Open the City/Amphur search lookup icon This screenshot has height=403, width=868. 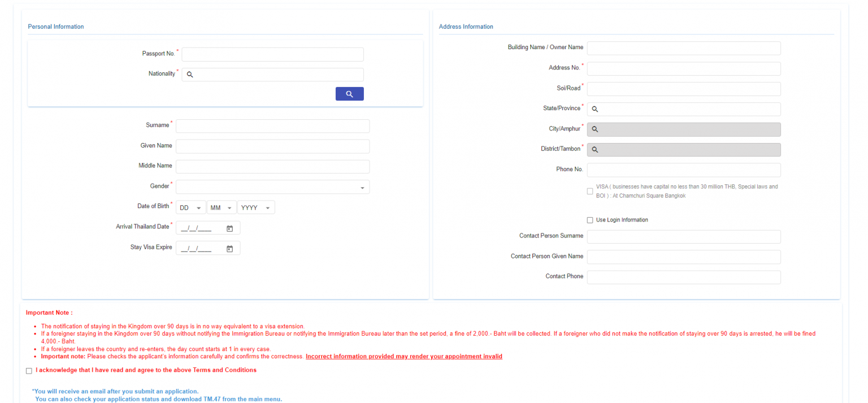[594, 129]
